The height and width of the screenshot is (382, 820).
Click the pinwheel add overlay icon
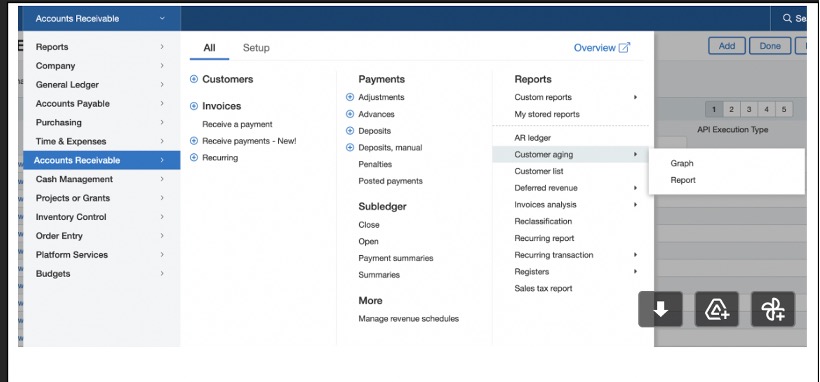[x=773, y=309]
